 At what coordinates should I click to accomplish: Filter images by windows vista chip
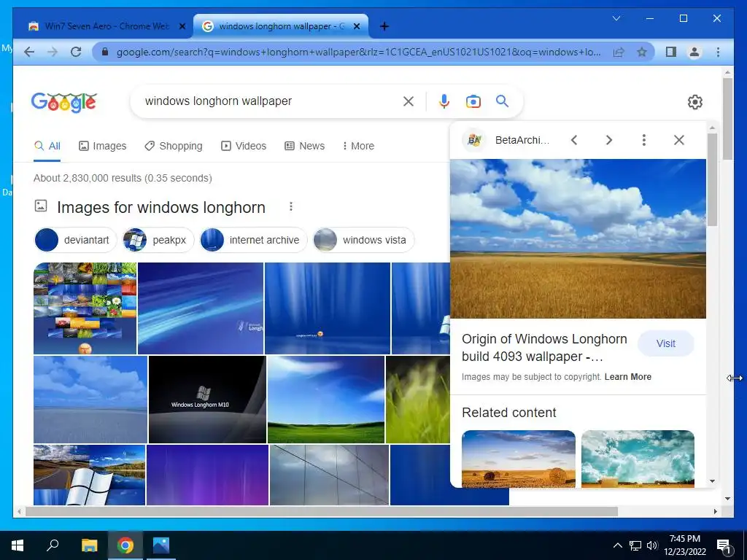pyautogui.click(x=363, y=240)
